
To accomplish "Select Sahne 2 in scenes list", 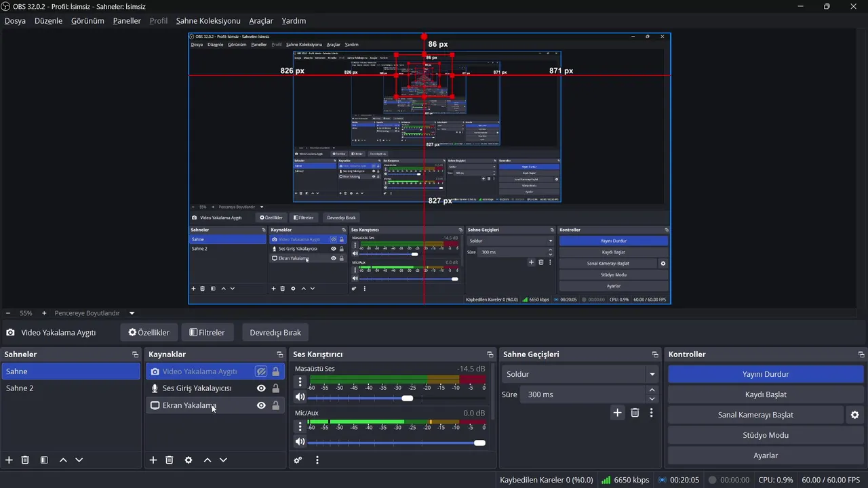I will [71, 388].
